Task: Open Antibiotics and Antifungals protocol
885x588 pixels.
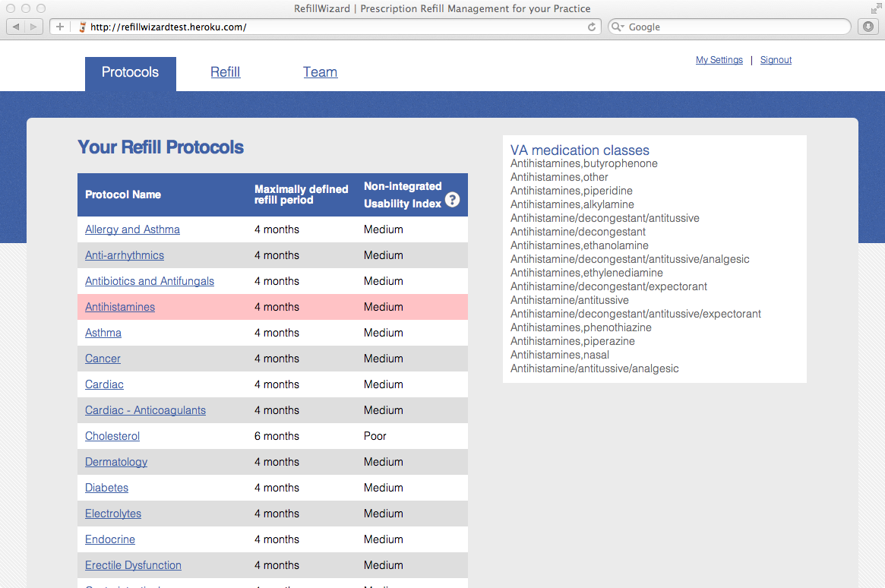Action: 150,281
